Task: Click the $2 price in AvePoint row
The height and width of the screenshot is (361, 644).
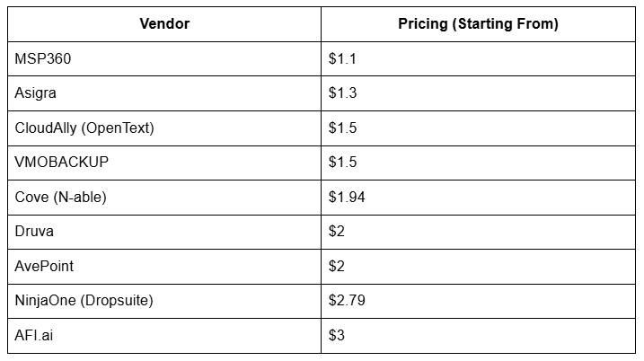Action: [338, 267]
